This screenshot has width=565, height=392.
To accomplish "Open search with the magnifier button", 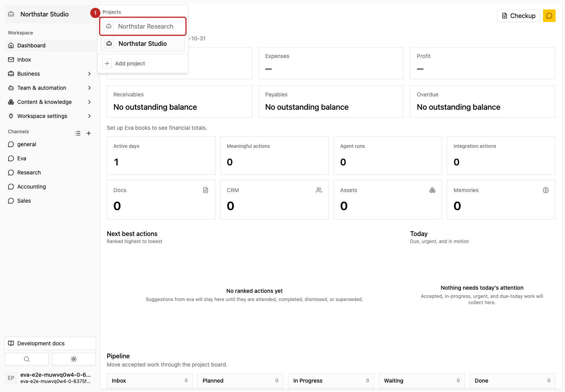I will pos(27,359).
